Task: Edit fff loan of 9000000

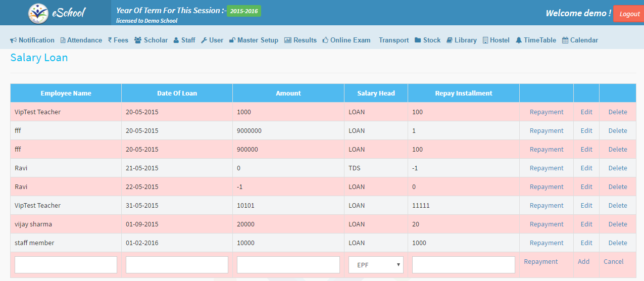Action: coord(586,130)
